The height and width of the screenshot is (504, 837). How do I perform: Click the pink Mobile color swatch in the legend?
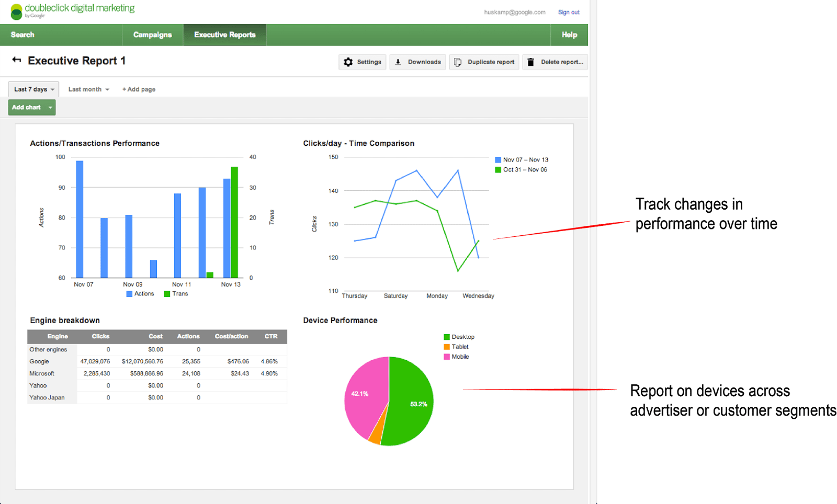coord(446,356)
